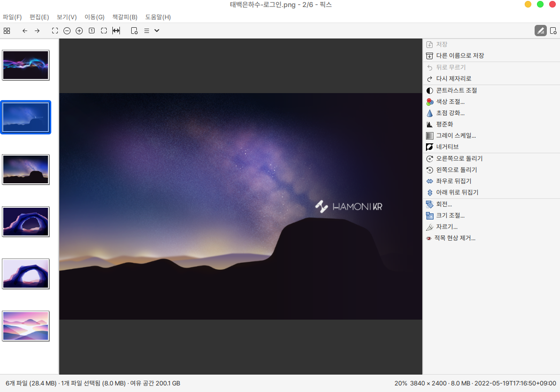Image resolution: width=560 pixels, height=392 pixels.
Task: Zoom out with the minus magnifier icon
Action: (67, 31)
